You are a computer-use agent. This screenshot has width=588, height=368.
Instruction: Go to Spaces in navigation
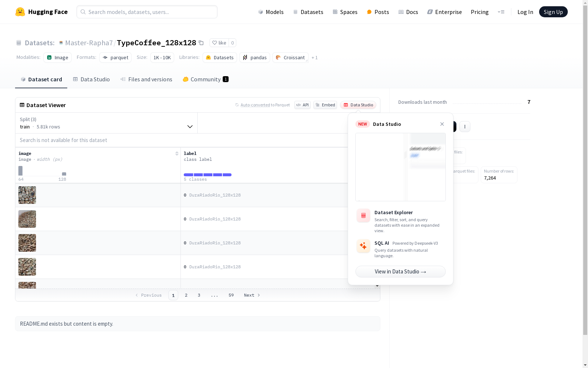(x=345, y=12)
